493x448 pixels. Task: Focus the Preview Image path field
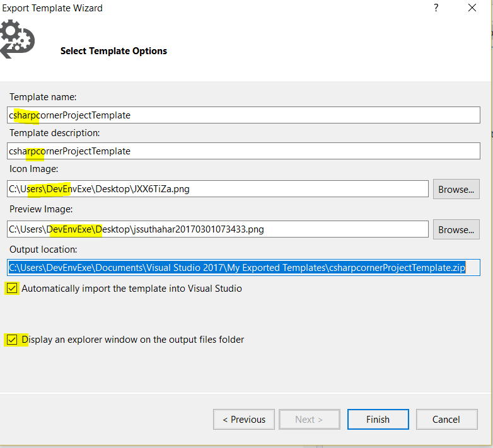pyautogui.click(x=217, y=229)
